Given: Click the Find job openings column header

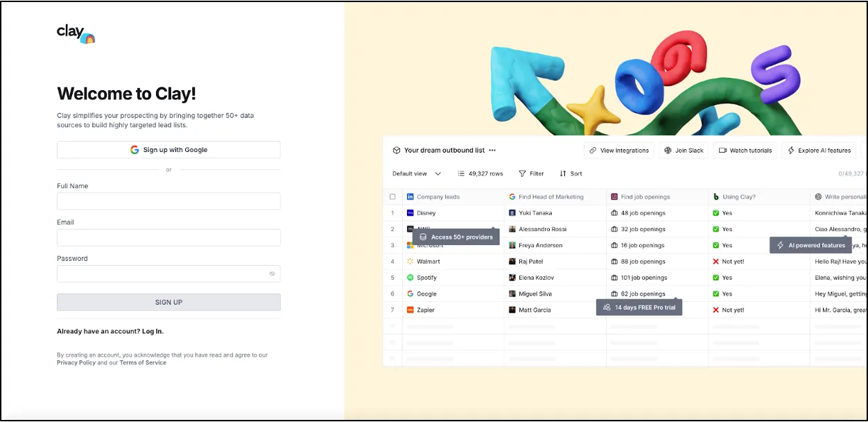Looking at the screenshot, I should click(x=657, y=197).
